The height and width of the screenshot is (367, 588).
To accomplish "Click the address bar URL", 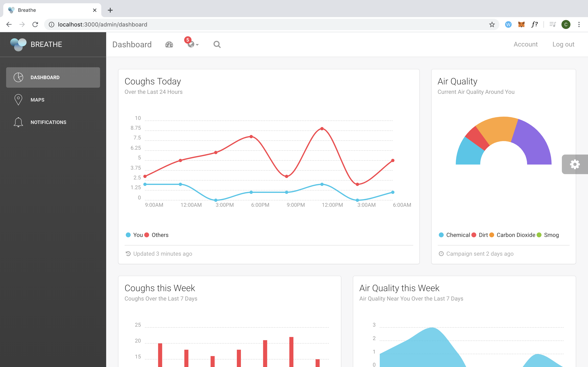I will [102, 24].
